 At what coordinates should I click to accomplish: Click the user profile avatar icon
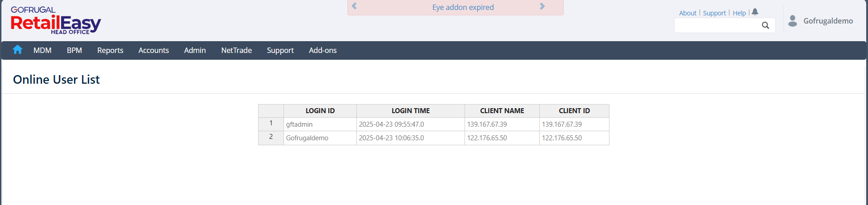pos(792,21)
